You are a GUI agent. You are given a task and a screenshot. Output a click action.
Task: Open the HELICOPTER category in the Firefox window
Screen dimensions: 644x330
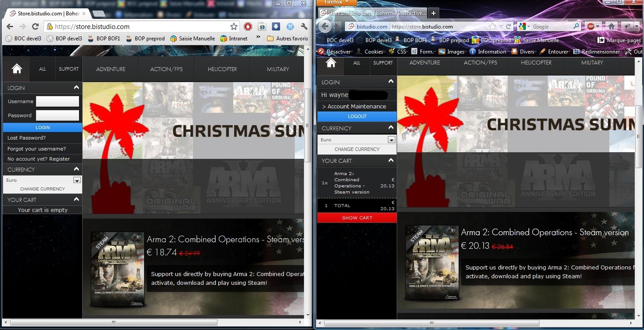click(x=536, y=63)
